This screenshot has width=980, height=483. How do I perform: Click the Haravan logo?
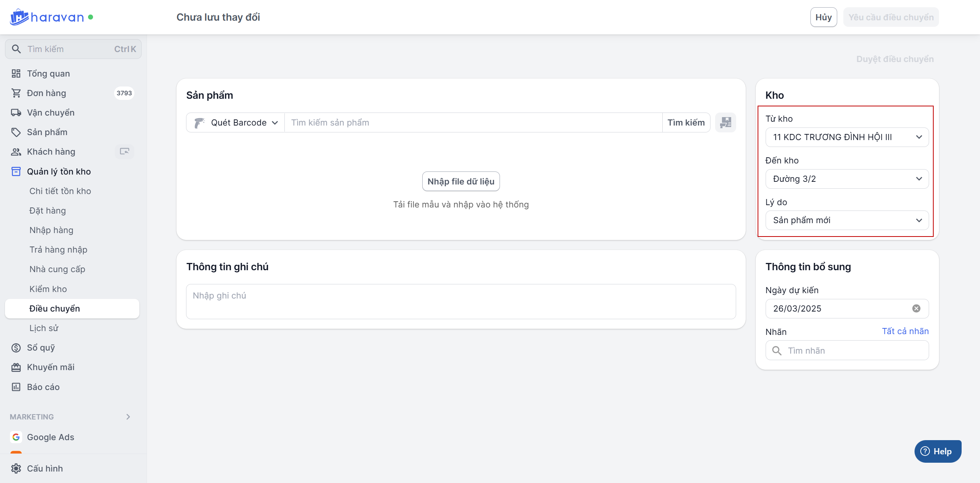pos(47,17)
